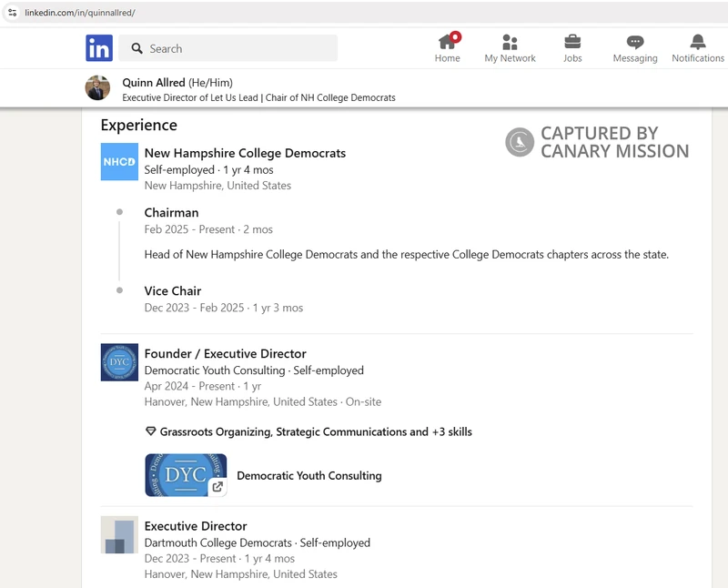
Task: Open the search magnifier icon
Action: coord(136,47)
